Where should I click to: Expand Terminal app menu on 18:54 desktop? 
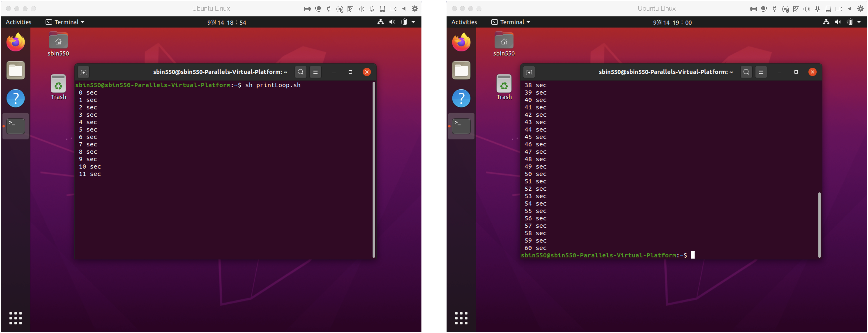(65, 22)
